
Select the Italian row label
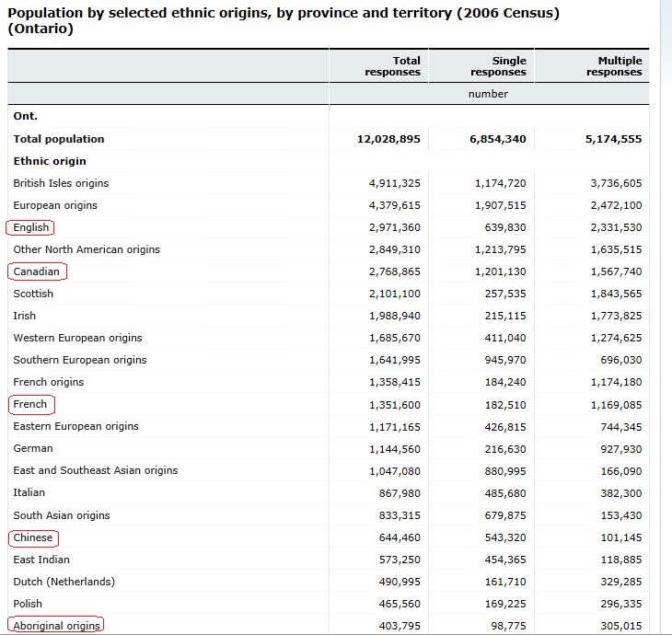tap(29, 492)
